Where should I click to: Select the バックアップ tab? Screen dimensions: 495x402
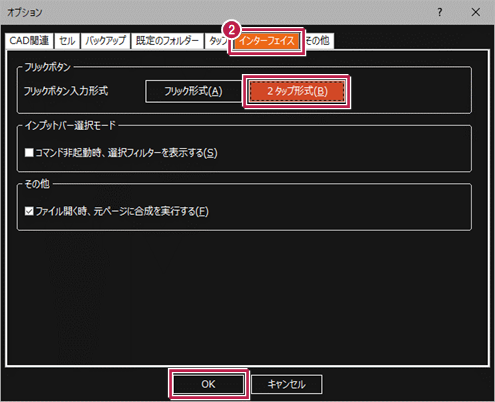pos(105,41)
